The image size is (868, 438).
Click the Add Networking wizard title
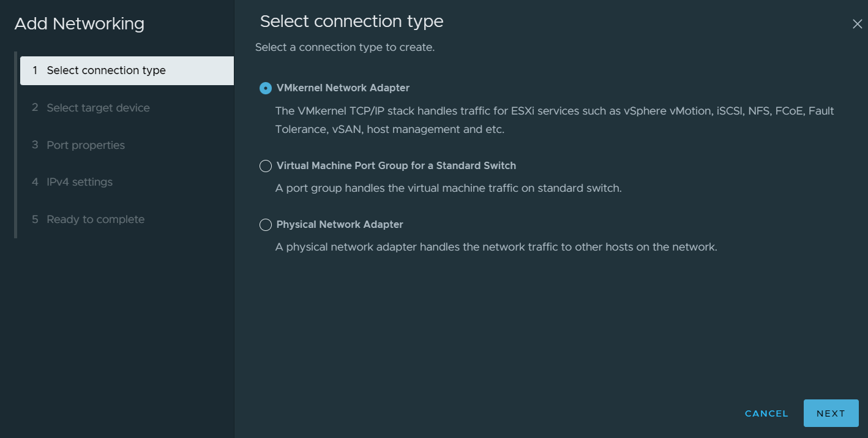tap(80, 24)
